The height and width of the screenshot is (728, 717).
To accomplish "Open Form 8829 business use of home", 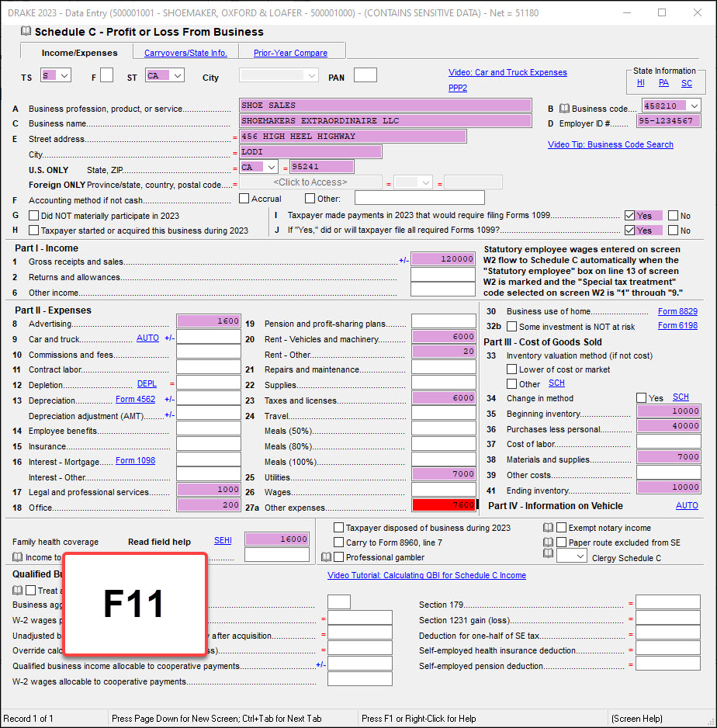I will pos(677,311).
